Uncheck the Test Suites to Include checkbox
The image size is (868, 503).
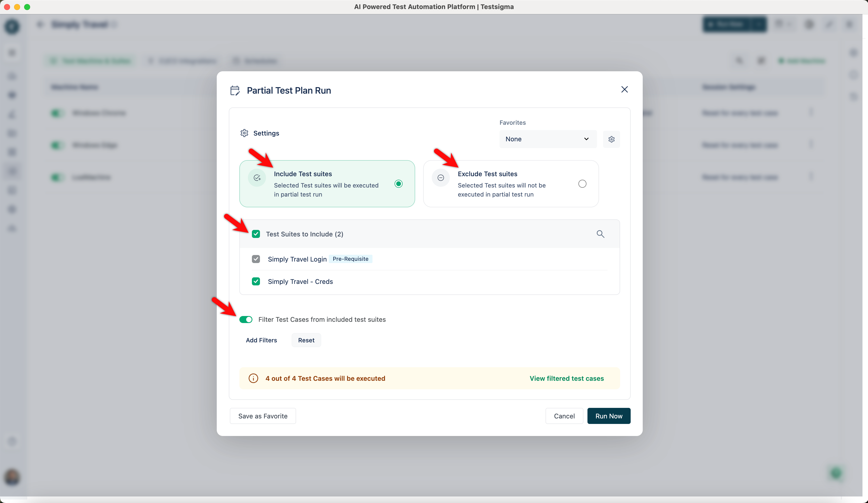[x=256, y=234]
